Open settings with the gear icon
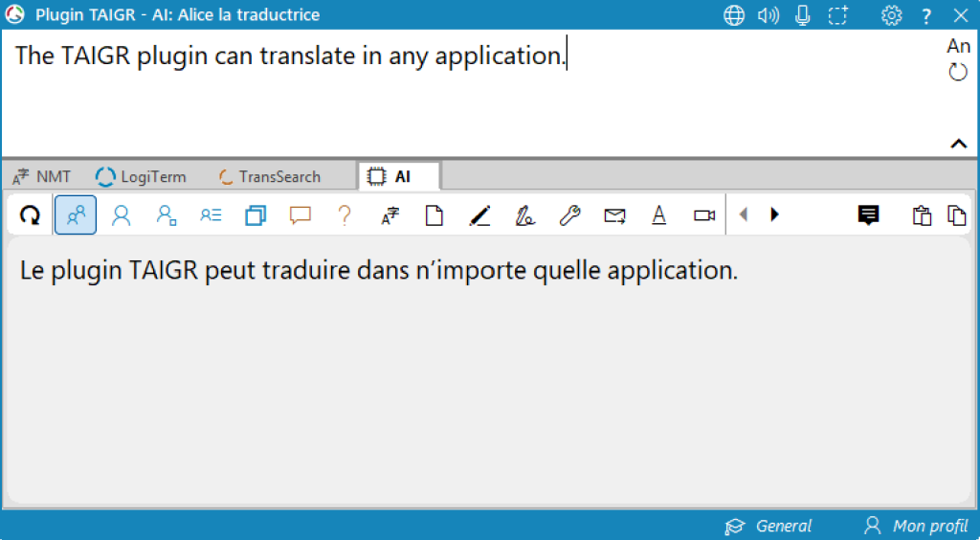980x540 pixels. point(891,15)
